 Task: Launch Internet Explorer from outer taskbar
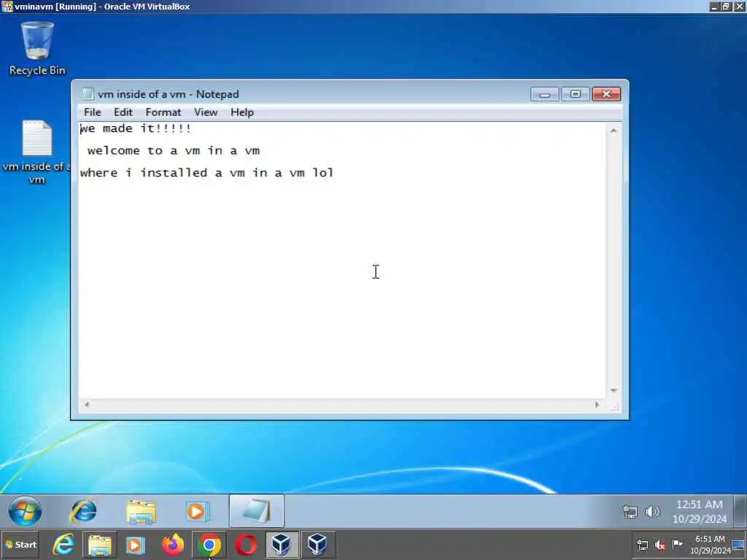(63, 545)
